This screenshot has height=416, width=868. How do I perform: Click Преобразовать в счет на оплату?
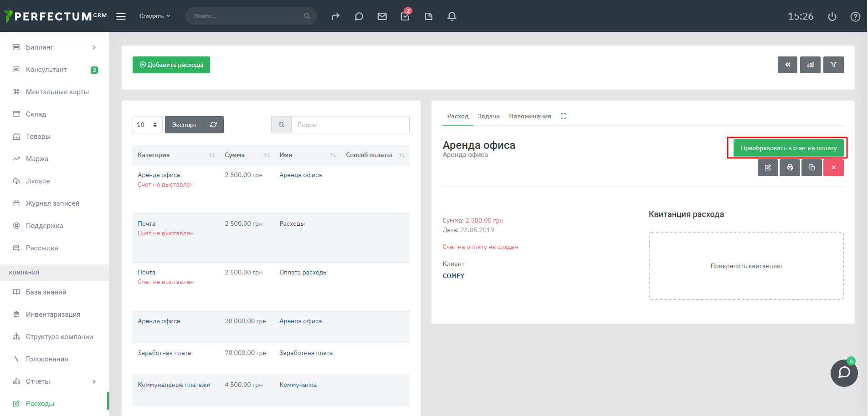tap(789, 148)
